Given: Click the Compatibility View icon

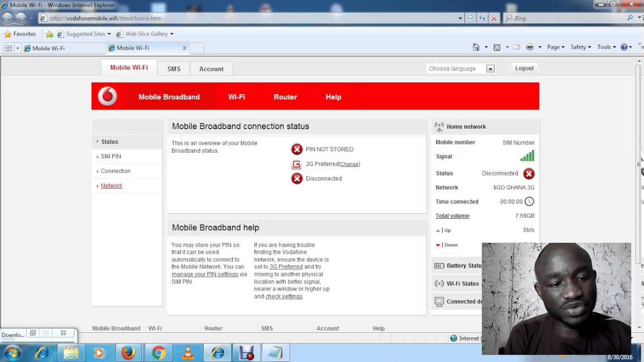Looking at the screenshot, I should click(470, 18).
